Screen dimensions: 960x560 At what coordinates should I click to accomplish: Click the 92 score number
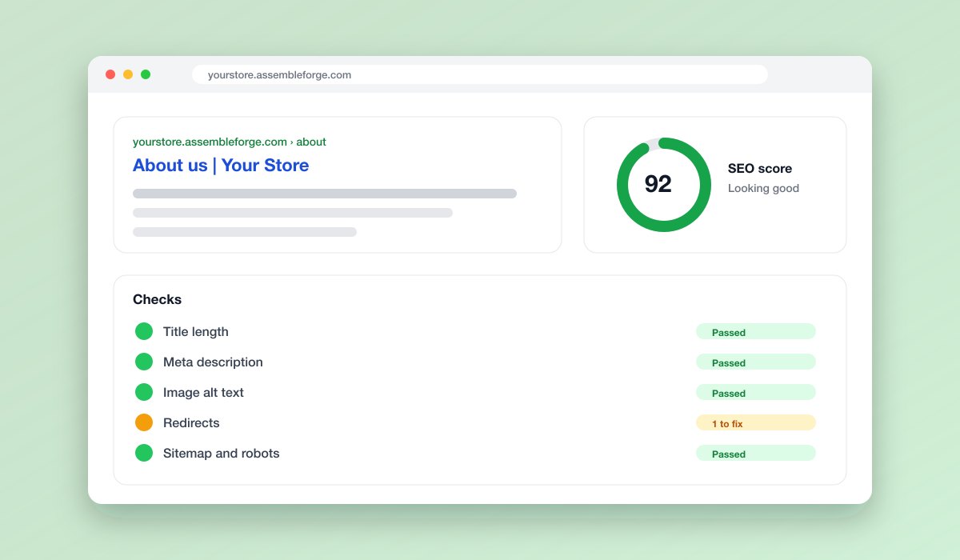658,184
